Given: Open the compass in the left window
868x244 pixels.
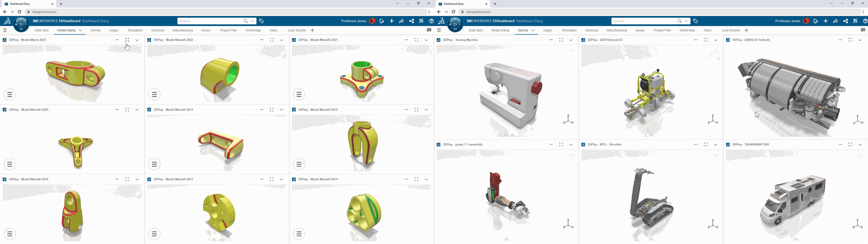Looking at the screenshot, I should click(21, 24).
